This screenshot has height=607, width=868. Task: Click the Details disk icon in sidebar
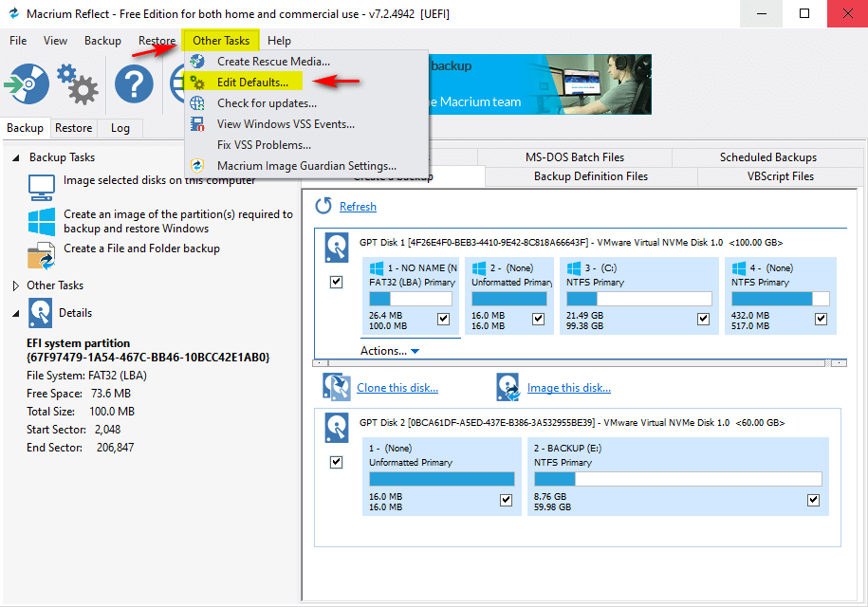pyautogui.click(x=41, y=313)
